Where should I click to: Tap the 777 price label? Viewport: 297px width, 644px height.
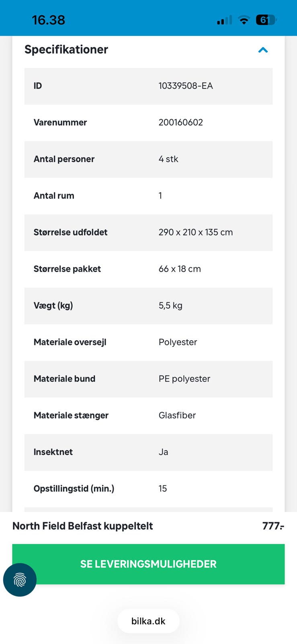[273, 526]
